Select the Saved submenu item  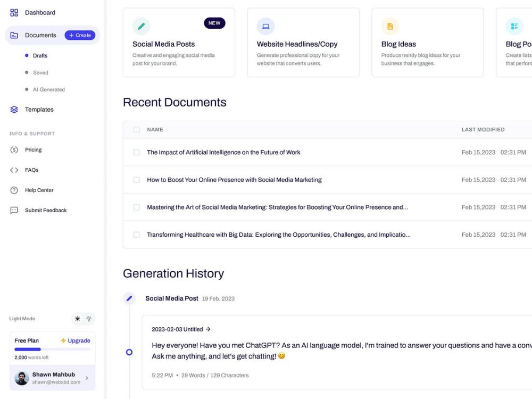pos(40,72)
